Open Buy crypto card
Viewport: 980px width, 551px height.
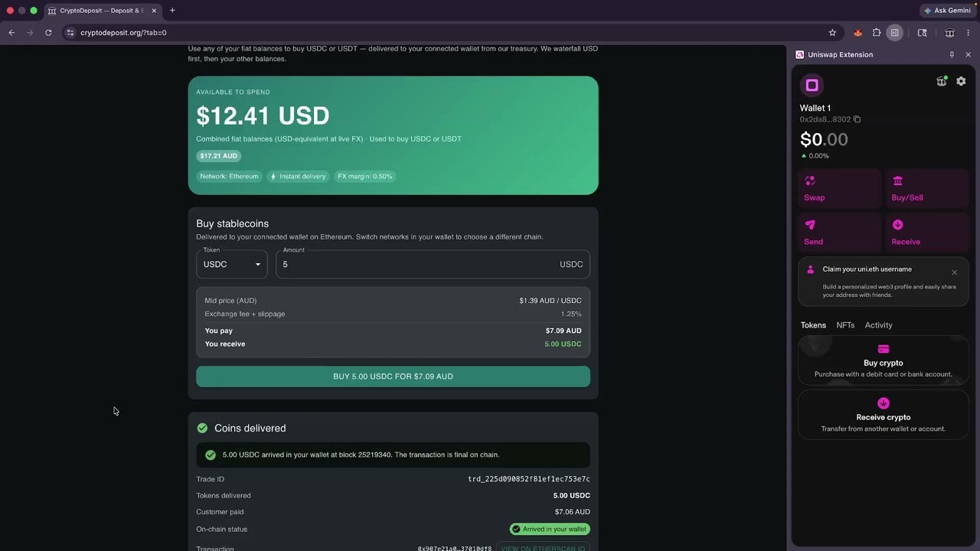pos(883,360)
